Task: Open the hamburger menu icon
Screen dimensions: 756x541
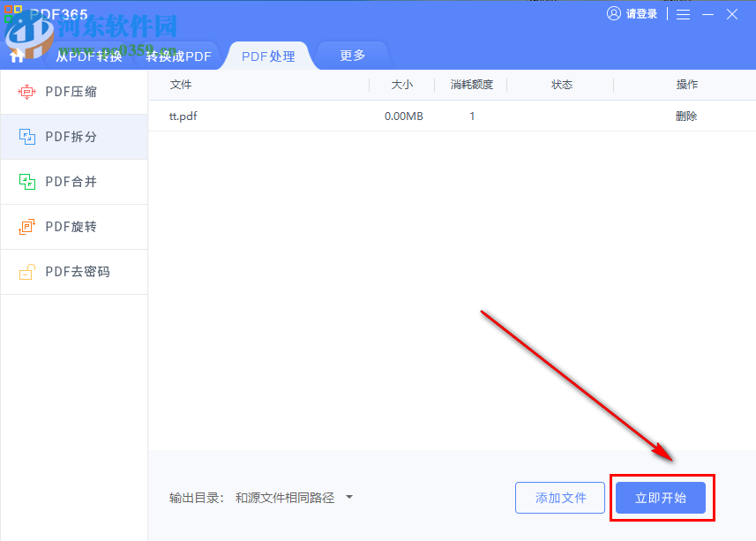Action: [x=683, y=13]
